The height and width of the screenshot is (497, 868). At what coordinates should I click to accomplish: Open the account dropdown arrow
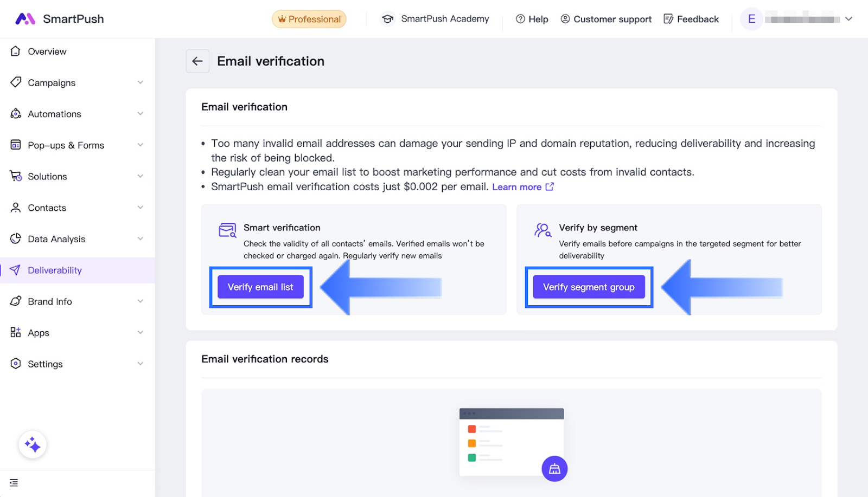coord(848,19)
